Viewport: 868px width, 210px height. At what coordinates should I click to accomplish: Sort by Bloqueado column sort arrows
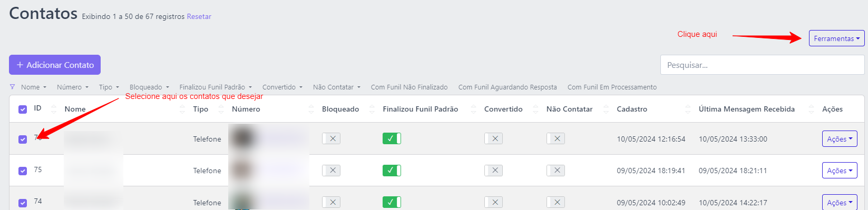pos(372,109)
